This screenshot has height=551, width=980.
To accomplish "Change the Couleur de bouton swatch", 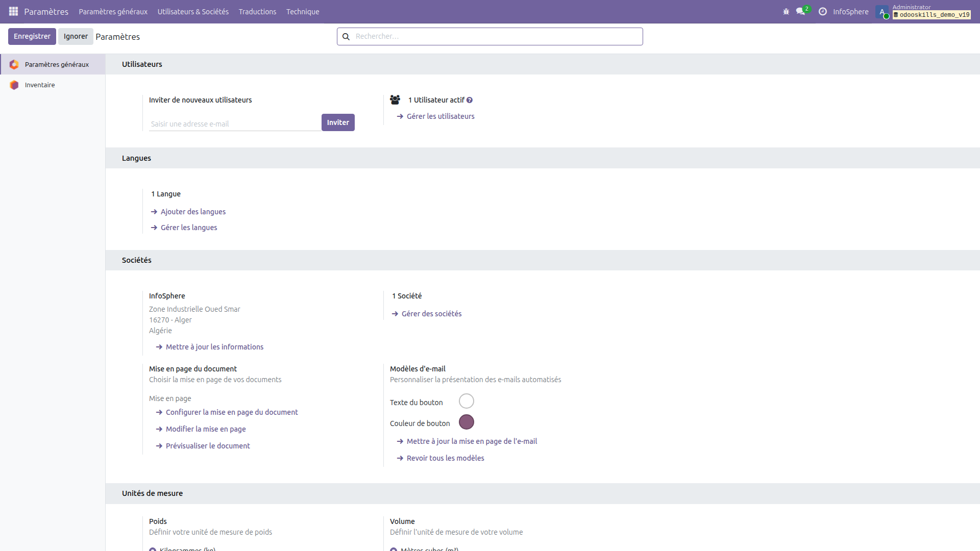I will click(x=467, y=422).
